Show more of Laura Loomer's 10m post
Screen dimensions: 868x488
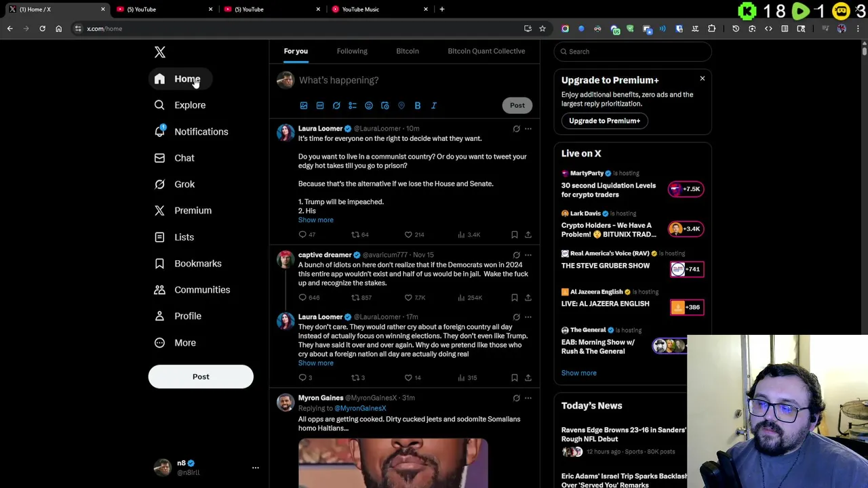[x=316, y=220]
